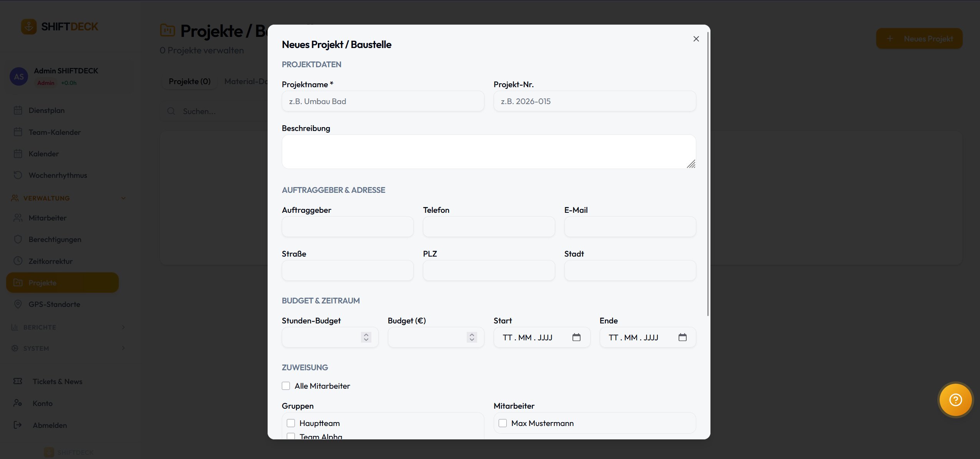Screen dimensions: 980x459
Task: Click the orange help question mark button
Action: pyautogui.click(x=955, y=400)
